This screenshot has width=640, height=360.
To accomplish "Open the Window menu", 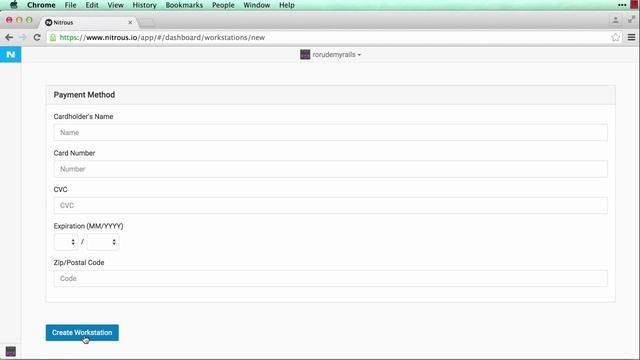I will point(257,5).
